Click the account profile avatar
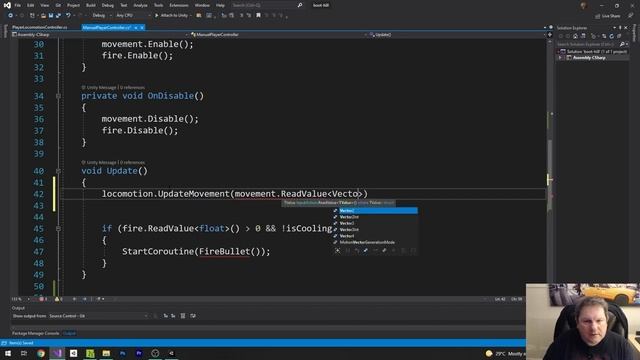Viewport: 640px width, 360px height. coord(583,5)
